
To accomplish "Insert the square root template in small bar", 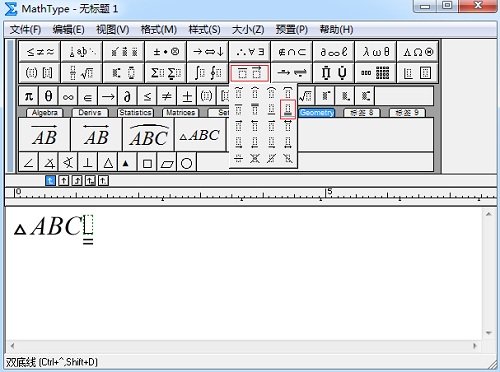I will 306,96.
